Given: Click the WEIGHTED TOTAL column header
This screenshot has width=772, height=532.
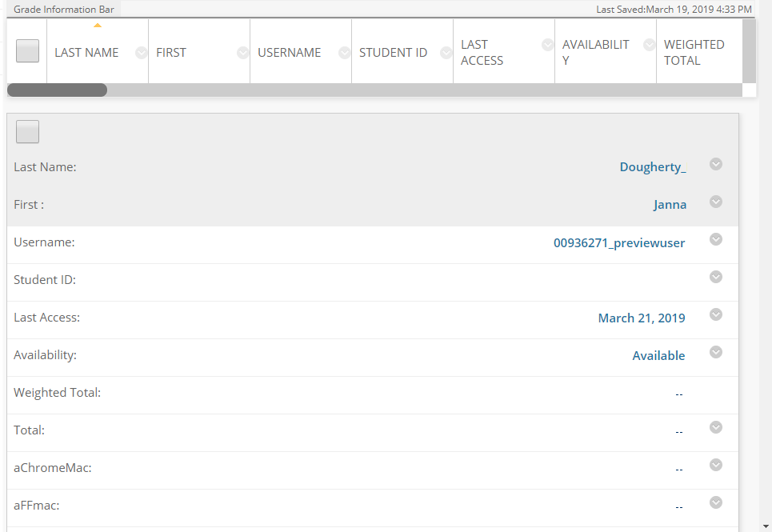Looking at the screenshot, I should pyautogui.click(x=694, y=52).
